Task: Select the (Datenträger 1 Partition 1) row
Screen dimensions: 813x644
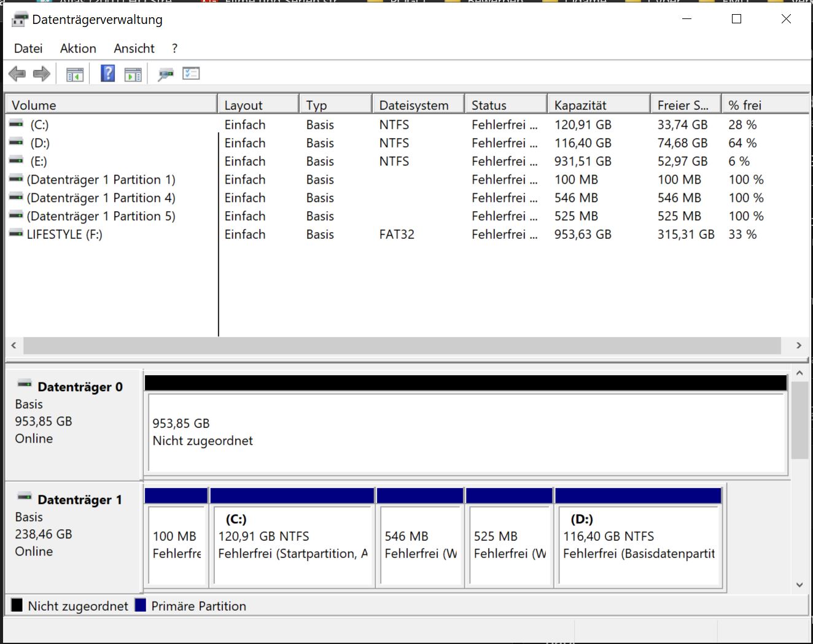Action: (406, 179)
